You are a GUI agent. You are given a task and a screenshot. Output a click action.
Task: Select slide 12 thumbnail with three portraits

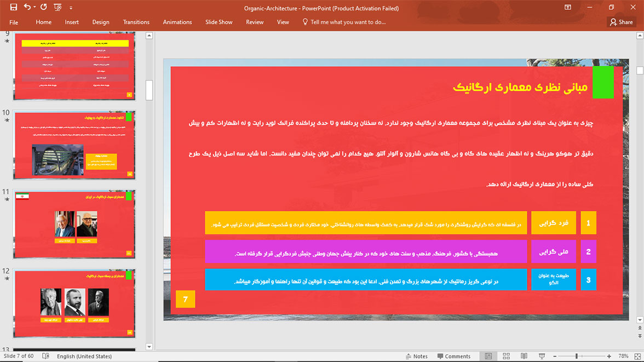coord(74,303)
